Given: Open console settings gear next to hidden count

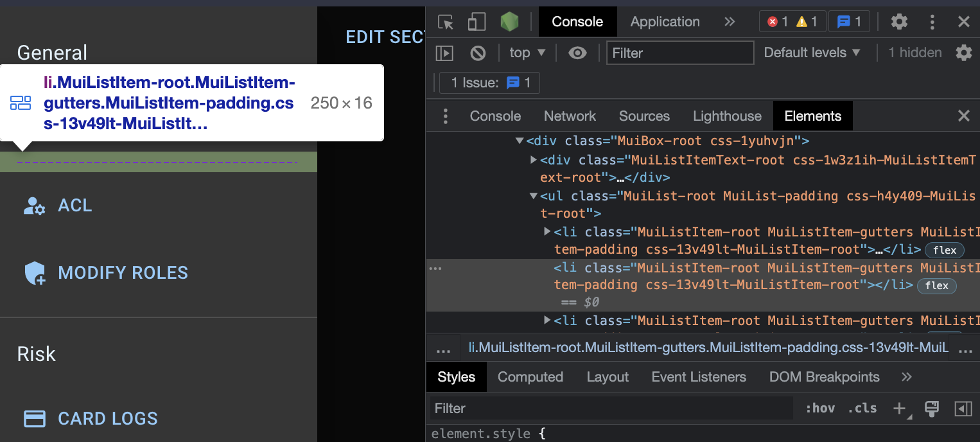Looking at the screenshot, I should coord(963,53).
